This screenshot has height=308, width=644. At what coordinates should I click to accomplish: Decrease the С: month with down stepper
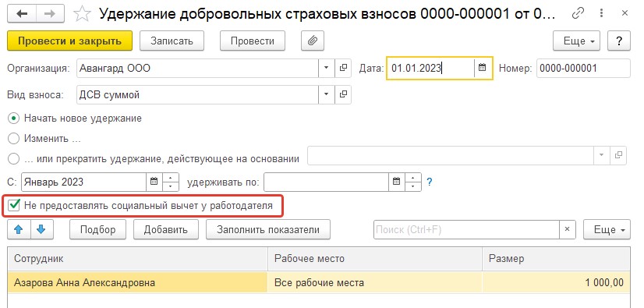click(171, 186)
